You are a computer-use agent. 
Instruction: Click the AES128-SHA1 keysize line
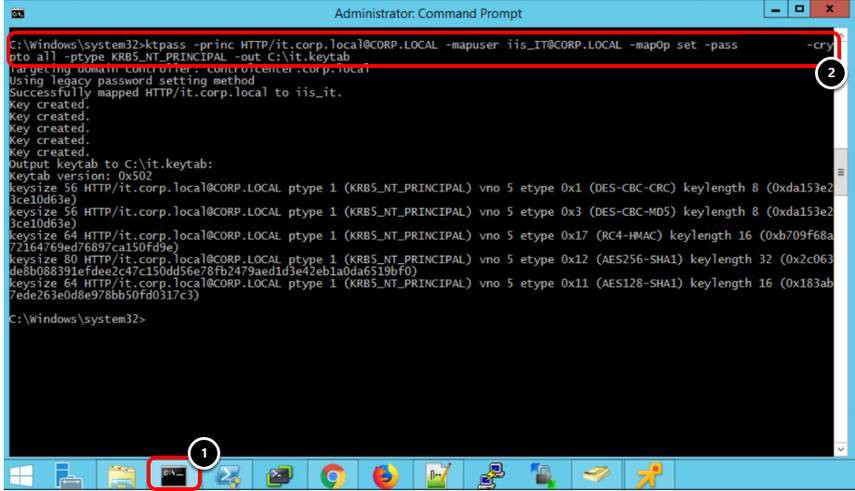(421, 289)
